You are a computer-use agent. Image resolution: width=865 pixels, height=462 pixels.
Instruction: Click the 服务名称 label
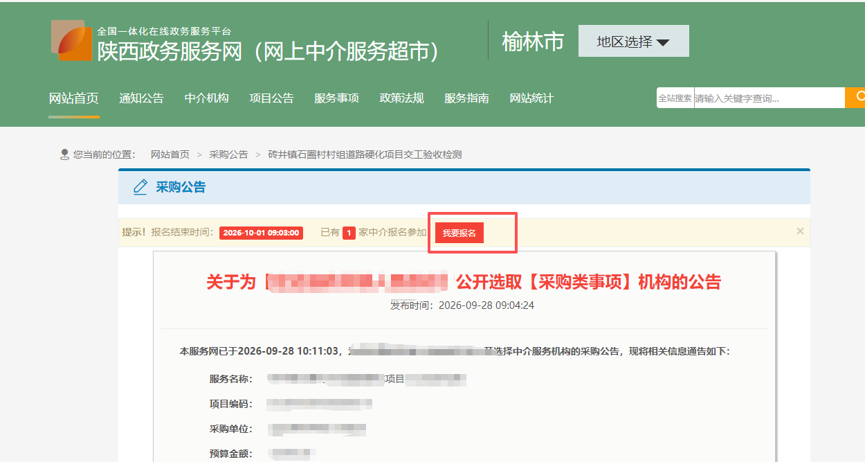(x=231, y=379)
